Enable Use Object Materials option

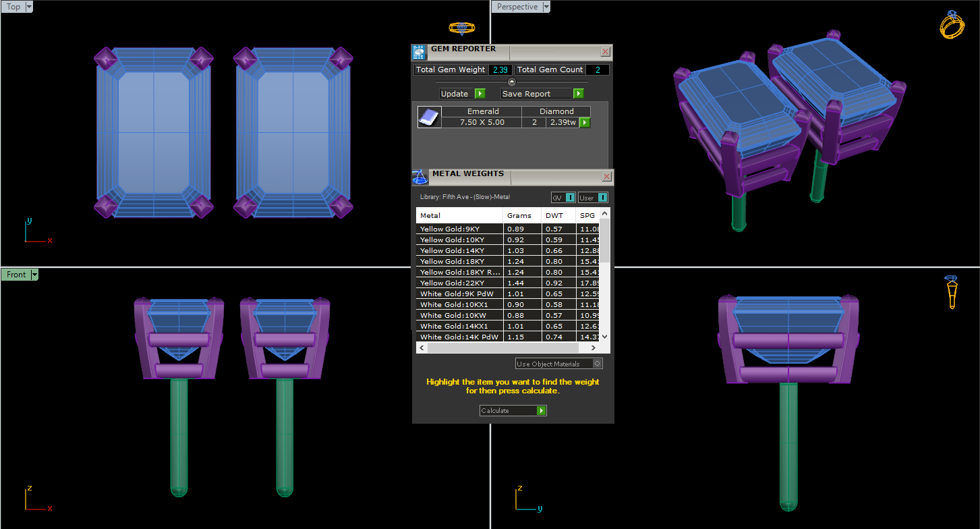coord(596,364)
